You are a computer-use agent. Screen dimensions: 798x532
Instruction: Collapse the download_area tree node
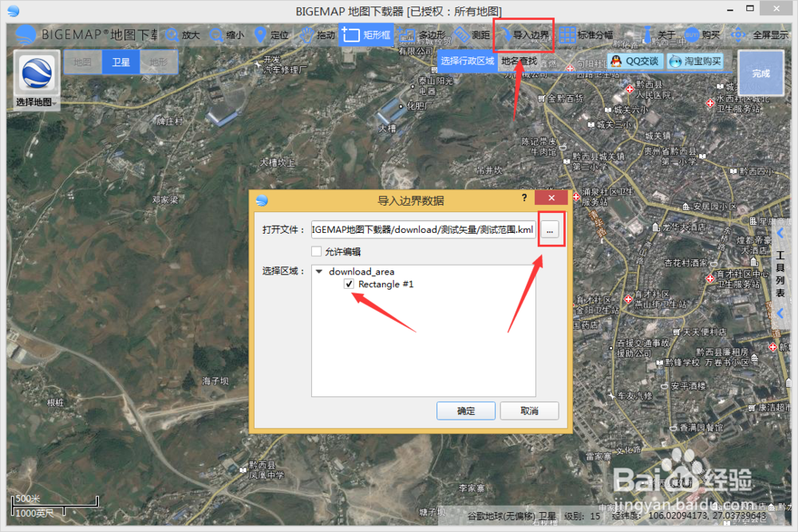click(x=320, y=272)
